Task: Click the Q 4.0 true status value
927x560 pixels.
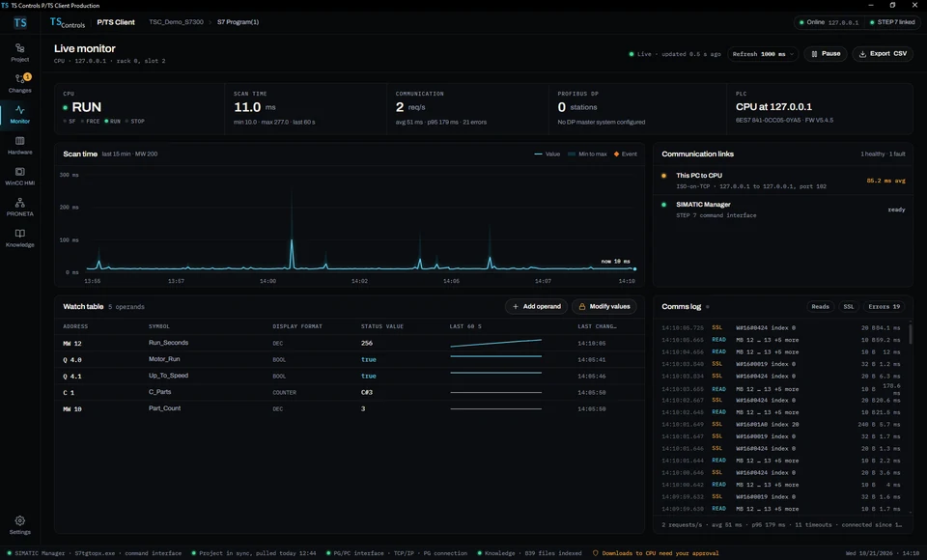Action: click(368, 359)
